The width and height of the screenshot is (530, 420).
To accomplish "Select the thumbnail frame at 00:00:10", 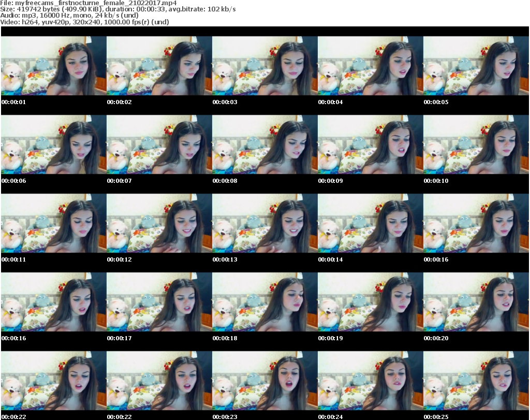I will click(476, 144).
